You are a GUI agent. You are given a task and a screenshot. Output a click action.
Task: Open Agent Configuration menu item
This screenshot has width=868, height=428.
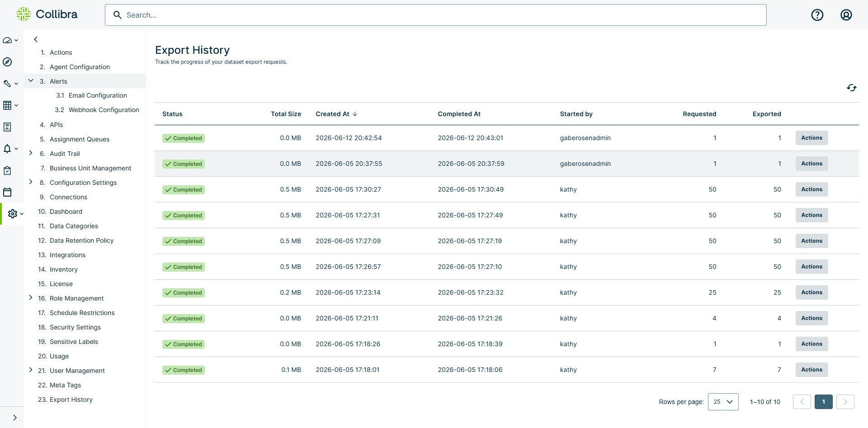tap(80, 67)
